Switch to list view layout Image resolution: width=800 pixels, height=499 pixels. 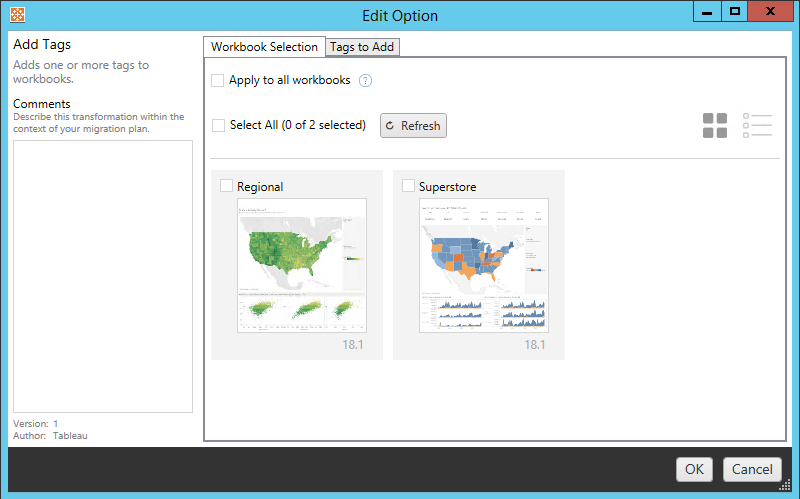(x=757, y=125)
